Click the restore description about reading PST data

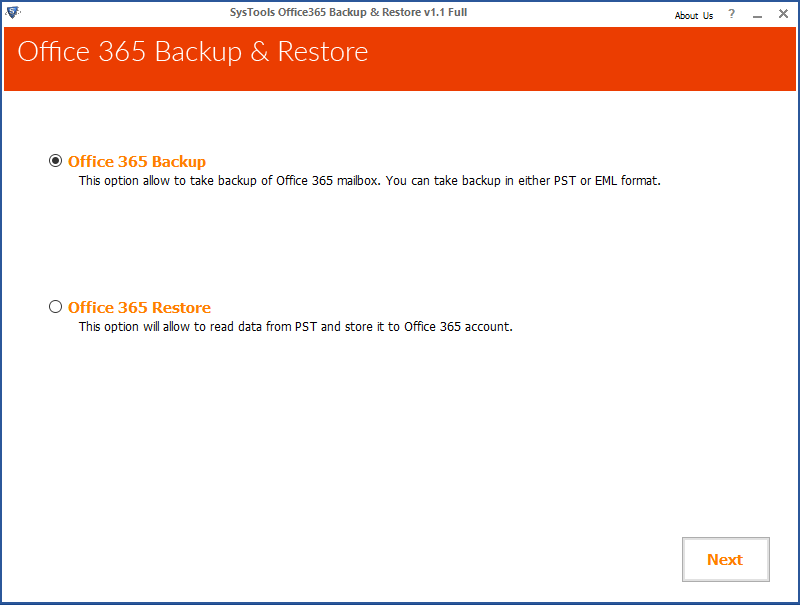pos(295,327)
